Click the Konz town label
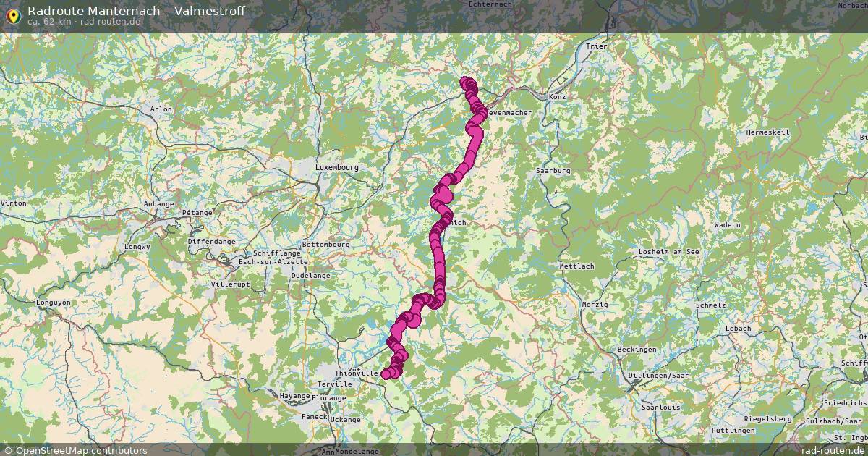The height and width of the screenshot is (456, 868). (x=557, y=96)
